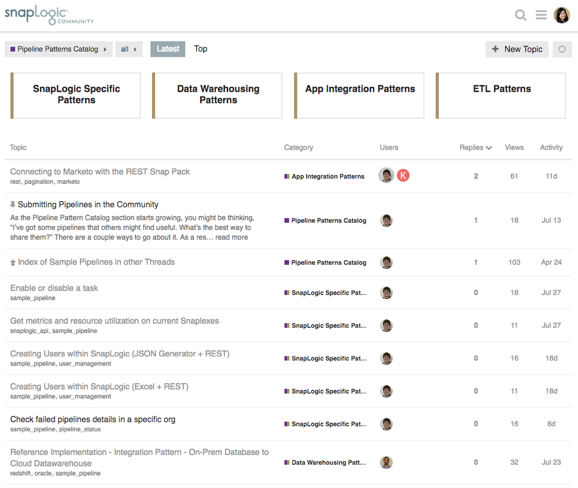The width and height of the screenshot is (578, 488).
Task: Click 'read more' in Submitting Pipelines excerpt
Action: (231, 237)
